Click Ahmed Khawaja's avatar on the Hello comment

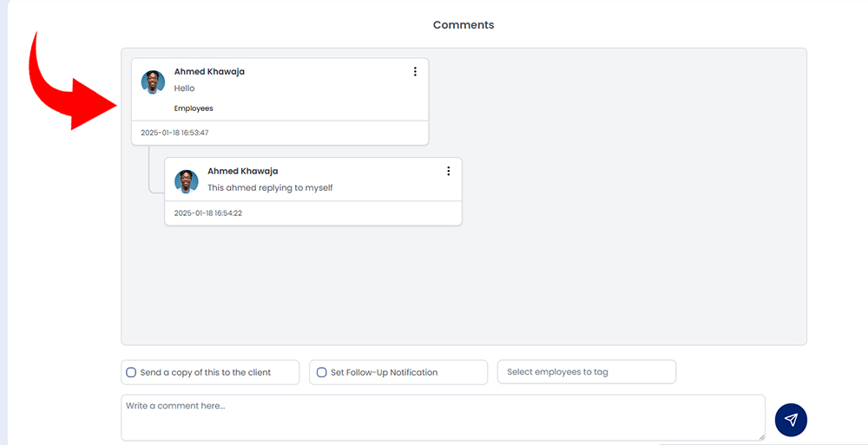pos(153,82)
